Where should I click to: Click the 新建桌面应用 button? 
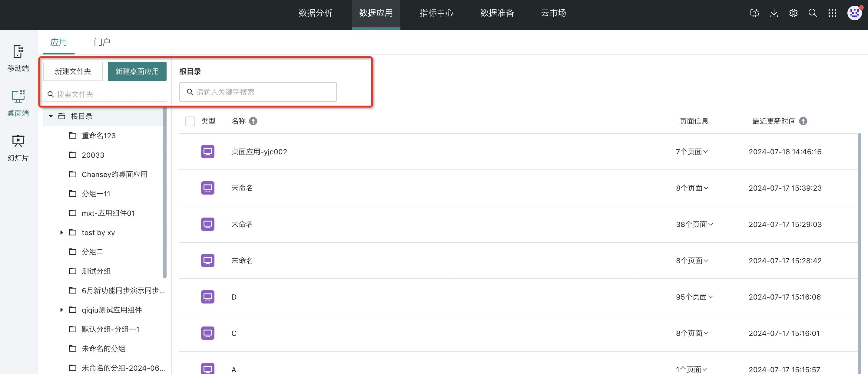coord(137,71)
